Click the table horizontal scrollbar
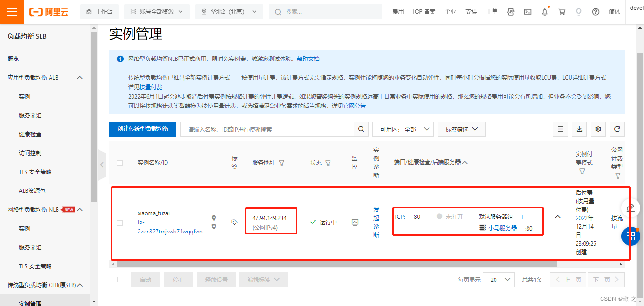This screenshot has width=644, height=306. (337, 265)
